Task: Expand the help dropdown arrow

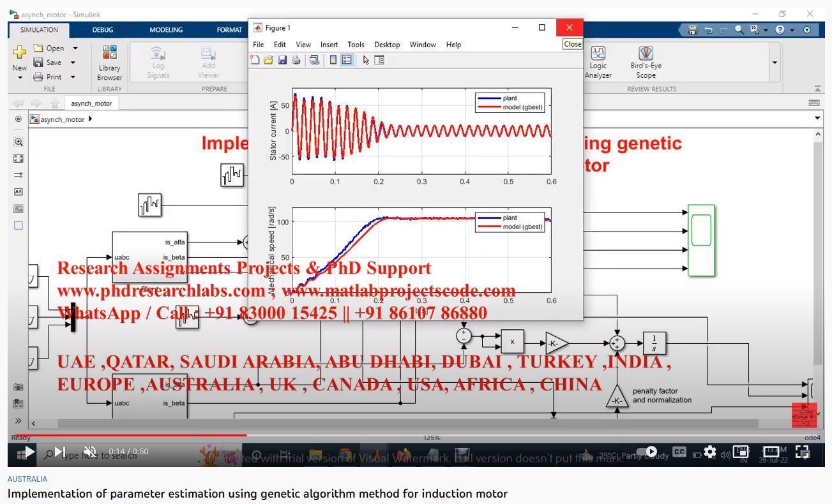Action: pyautogui.click(x=792, y=30)
